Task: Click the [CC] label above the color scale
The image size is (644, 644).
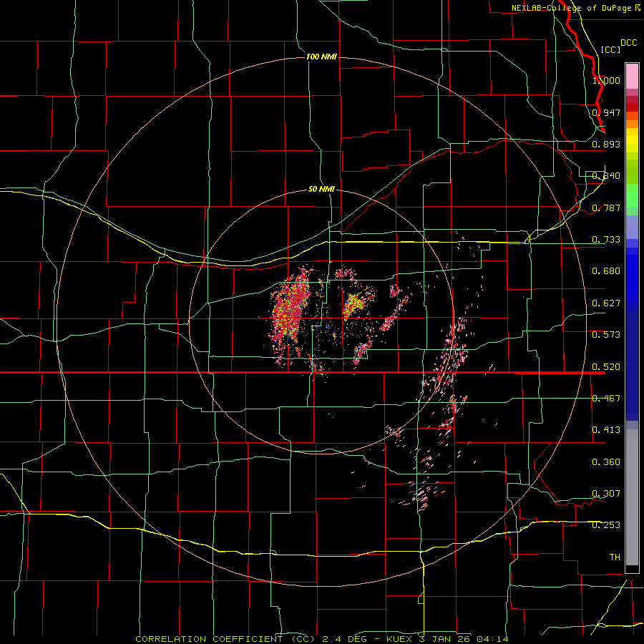Action: coord(610,49)
